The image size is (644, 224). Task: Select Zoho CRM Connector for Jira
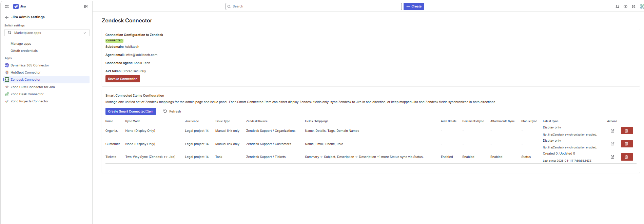coord(33,87)
